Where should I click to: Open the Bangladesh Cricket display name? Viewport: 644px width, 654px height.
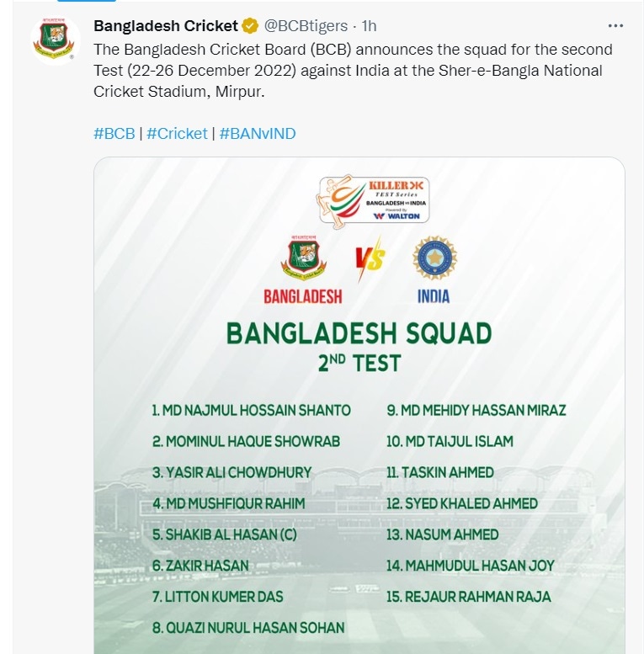pyautogui.click(x=166, y=26)
